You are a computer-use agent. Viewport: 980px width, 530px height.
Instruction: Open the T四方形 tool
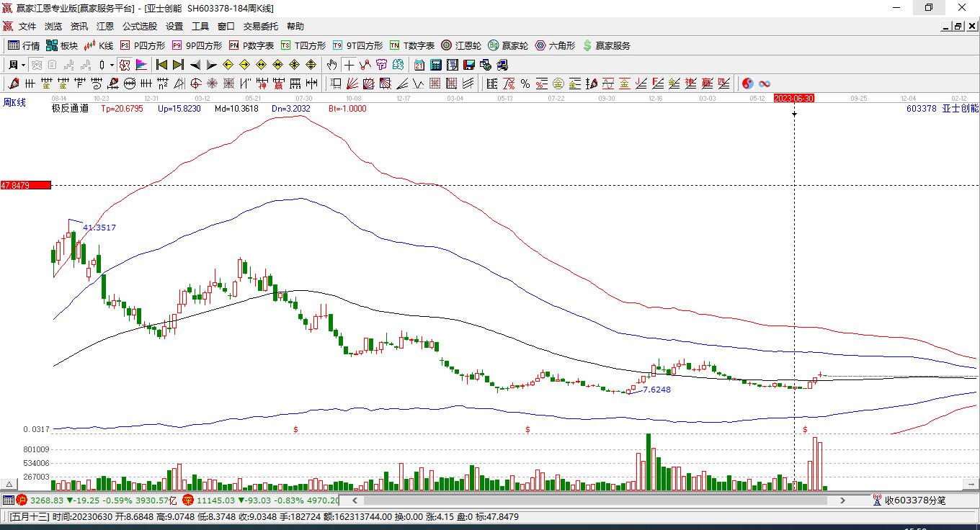click(303, 45)
